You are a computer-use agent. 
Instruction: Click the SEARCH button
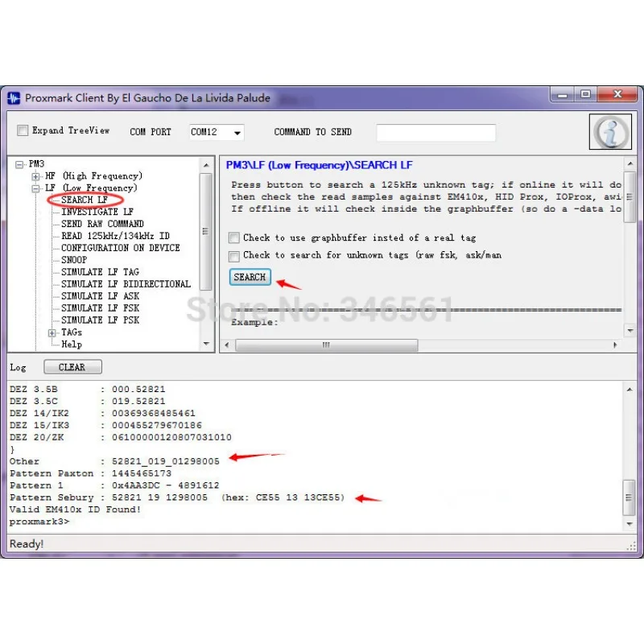[250, 277]
